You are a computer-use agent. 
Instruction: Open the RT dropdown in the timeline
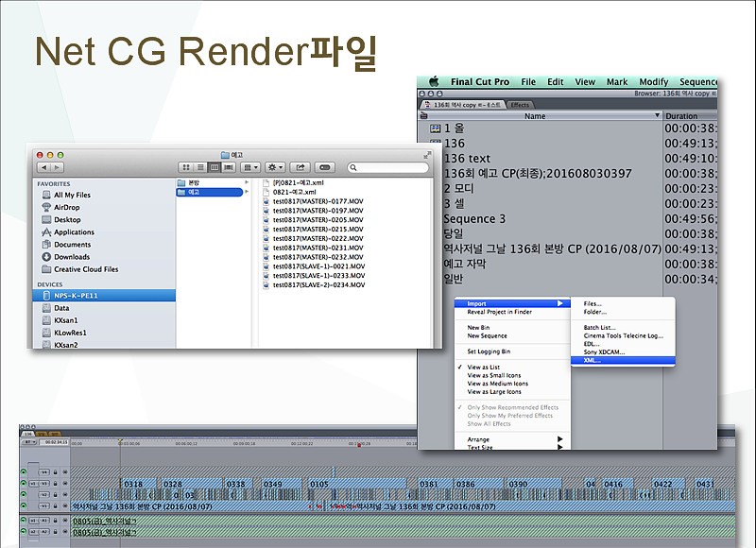click(x=29, y=442)
